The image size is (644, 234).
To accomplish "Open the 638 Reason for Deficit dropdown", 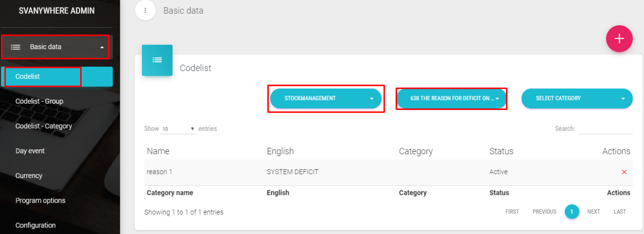I will (451, 98).
